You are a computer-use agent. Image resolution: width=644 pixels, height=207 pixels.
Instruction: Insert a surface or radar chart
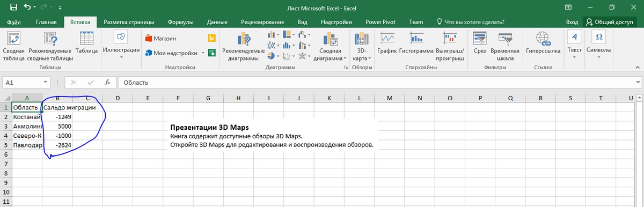point(304,56)
